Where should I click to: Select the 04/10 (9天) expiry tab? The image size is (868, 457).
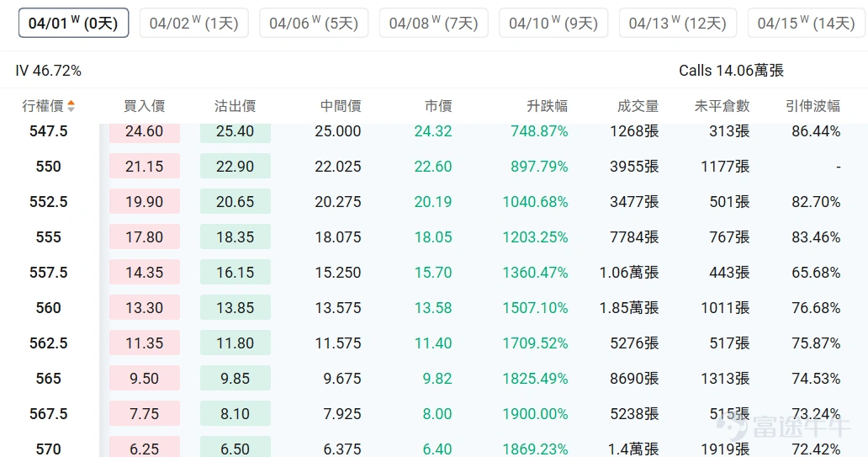(x=553, y=23)
